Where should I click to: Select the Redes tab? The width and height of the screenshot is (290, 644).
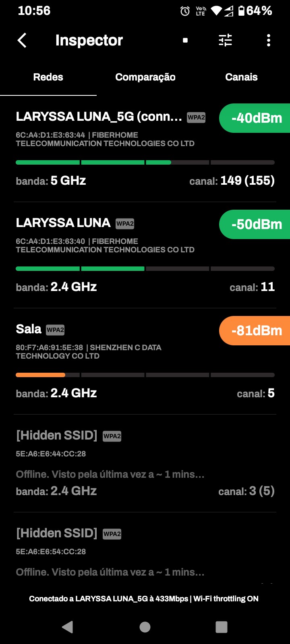48,77
